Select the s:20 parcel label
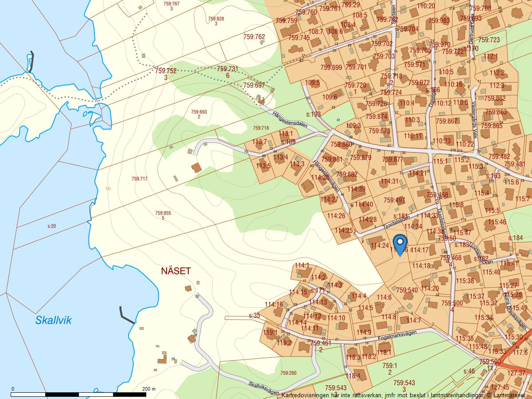The image size is (532, 399). tap(51, 226)
